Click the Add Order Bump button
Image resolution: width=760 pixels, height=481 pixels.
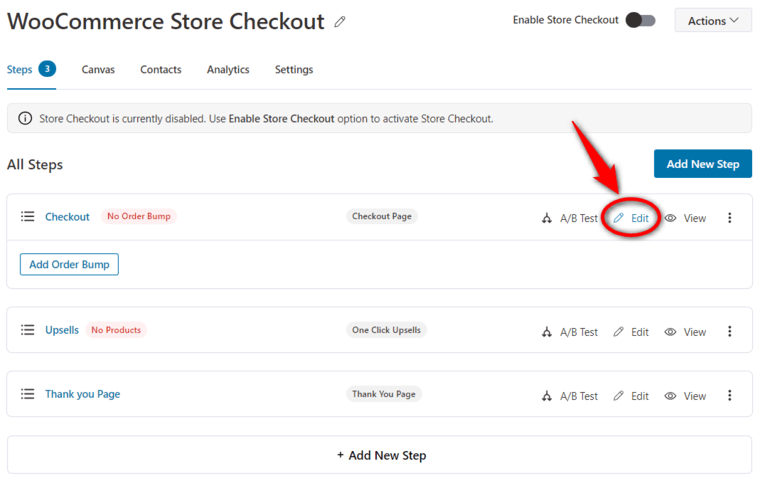coord(69,264)
